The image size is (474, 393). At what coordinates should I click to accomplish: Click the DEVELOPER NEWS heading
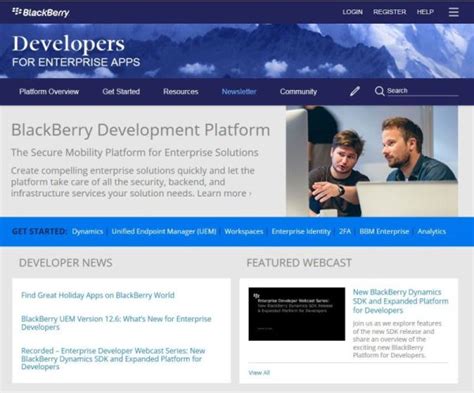pos(66,263)
